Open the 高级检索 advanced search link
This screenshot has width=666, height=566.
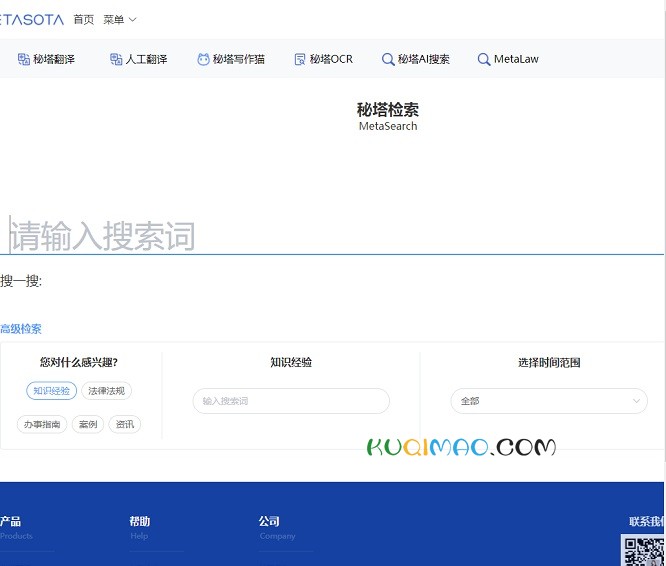[21, 329]
